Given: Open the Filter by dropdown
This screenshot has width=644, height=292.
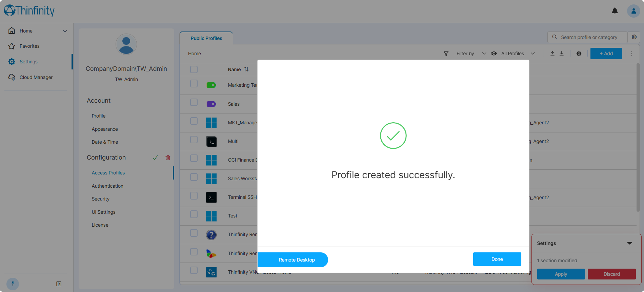Looking at the screenshot, I should pos(471,54).
